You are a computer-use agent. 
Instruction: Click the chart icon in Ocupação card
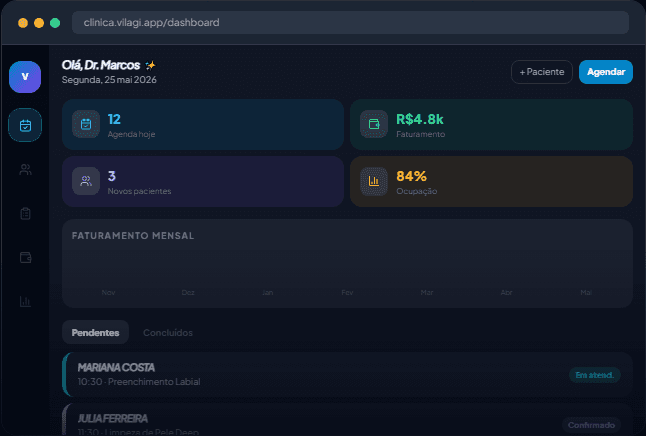pos(374,181)
